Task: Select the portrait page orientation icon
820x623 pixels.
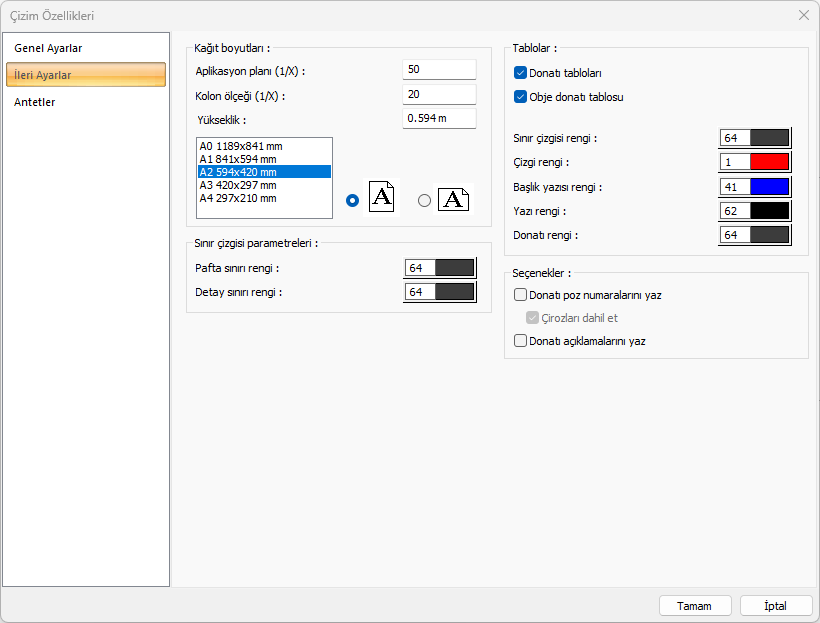Action: (382, 197)
